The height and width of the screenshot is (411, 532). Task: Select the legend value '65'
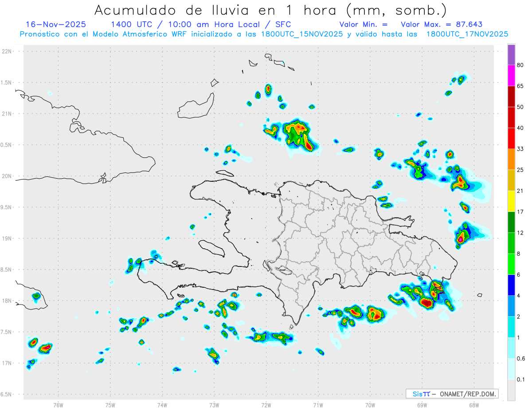coord(520,86)
